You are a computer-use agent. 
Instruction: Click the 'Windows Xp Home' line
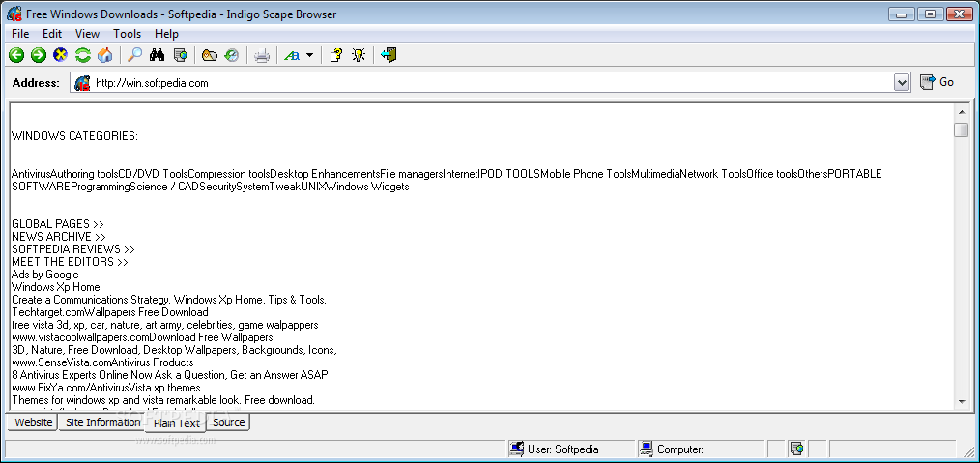[56, 287]
